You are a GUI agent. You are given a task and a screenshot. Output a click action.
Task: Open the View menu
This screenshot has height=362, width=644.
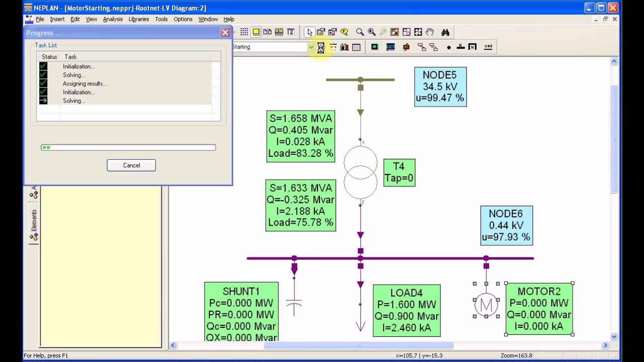91,19
